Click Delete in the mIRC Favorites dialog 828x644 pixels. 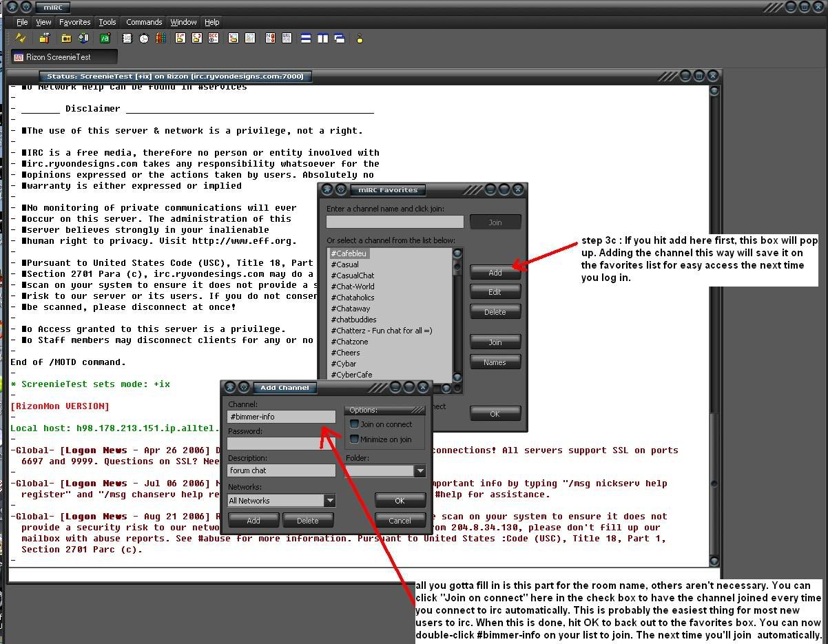pos(495,312)
